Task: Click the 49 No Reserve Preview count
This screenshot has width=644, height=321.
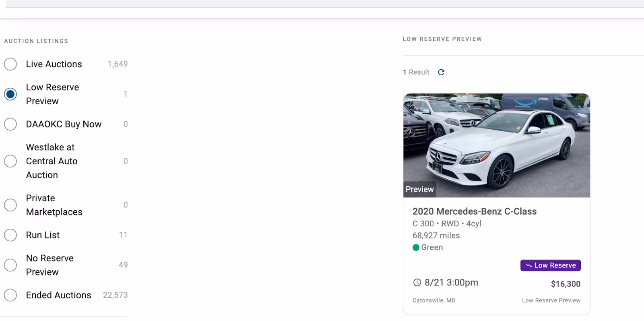Action: click(123, 265)
